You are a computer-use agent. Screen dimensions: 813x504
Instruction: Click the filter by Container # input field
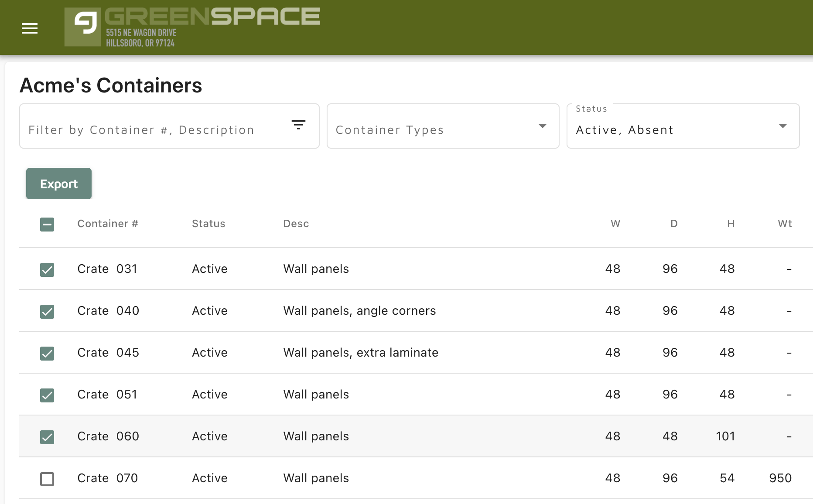click(x=153, y=129)
